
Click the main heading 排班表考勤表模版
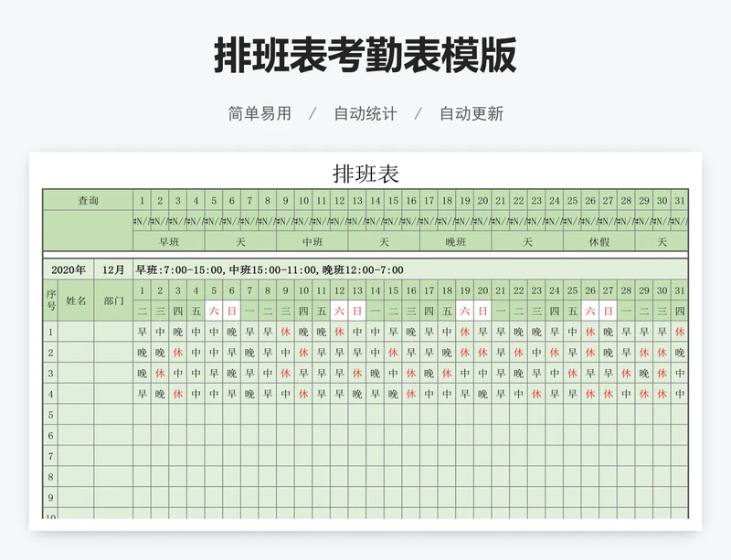click(365, 56)
